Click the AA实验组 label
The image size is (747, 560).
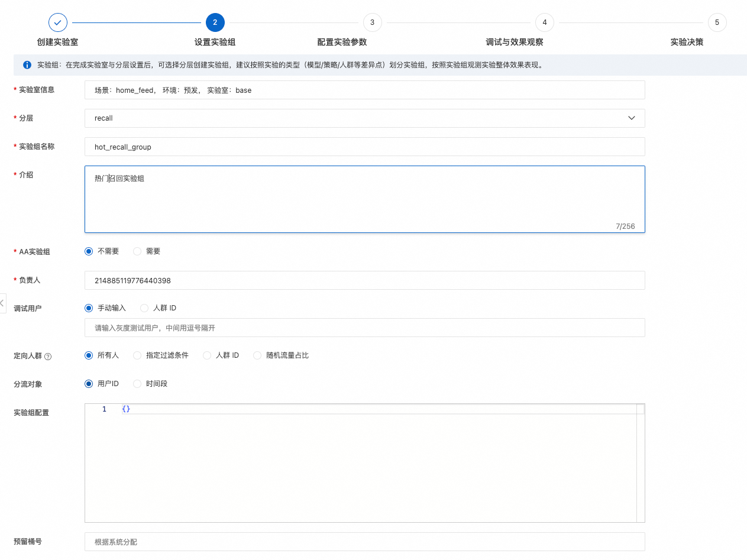click(x=34, y=252)
